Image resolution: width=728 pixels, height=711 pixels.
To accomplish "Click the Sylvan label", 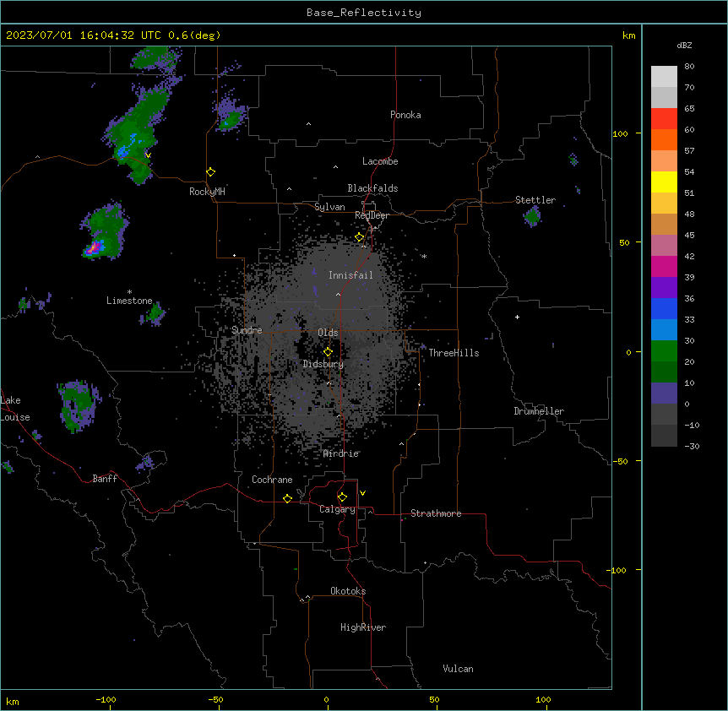I will click(x=329, y=207).
